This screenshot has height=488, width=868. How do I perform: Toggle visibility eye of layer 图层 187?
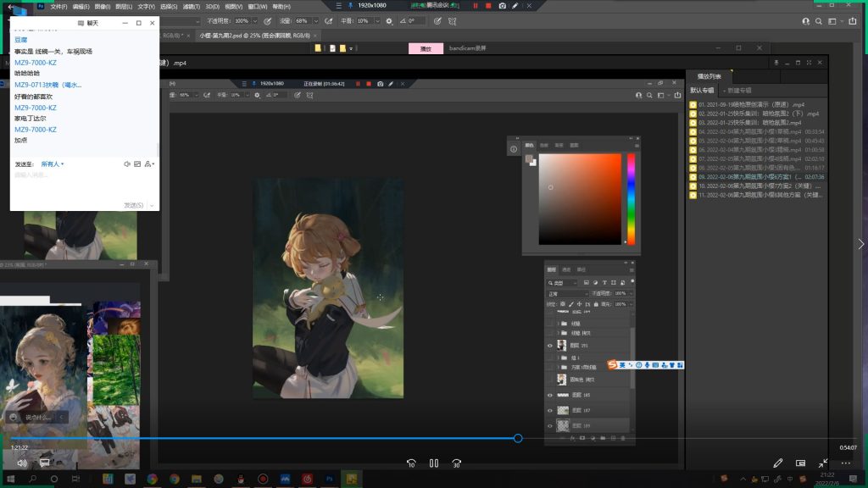[x=550, y=410]
